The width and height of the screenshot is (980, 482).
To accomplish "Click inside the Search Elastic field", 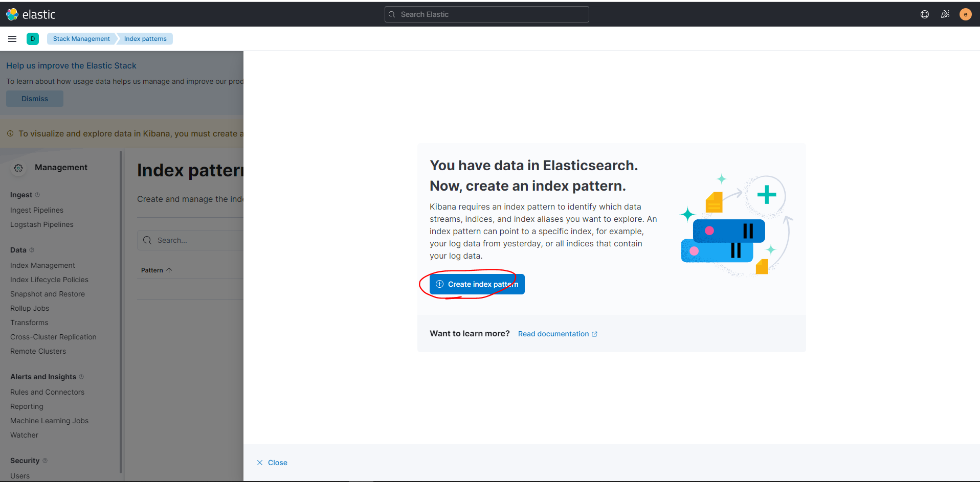I will [486, 14].
